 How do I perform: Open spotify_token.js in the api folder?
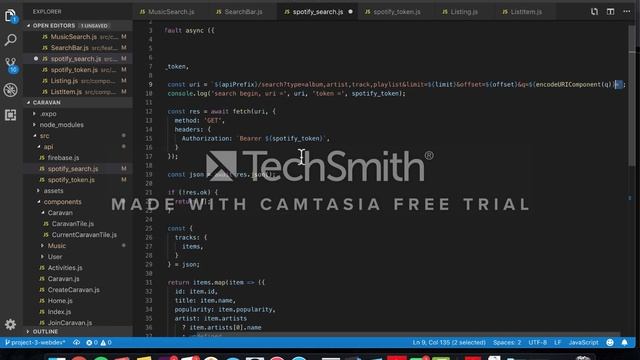click(x=78, y=180)
